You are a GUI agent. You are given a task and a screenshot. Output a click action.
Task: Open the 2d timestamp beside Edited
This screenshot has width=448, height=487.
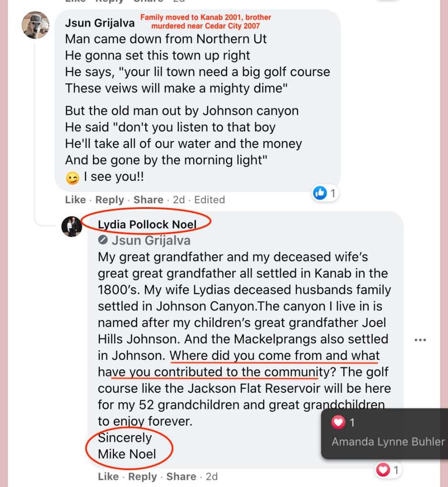(x=179, y=200)
